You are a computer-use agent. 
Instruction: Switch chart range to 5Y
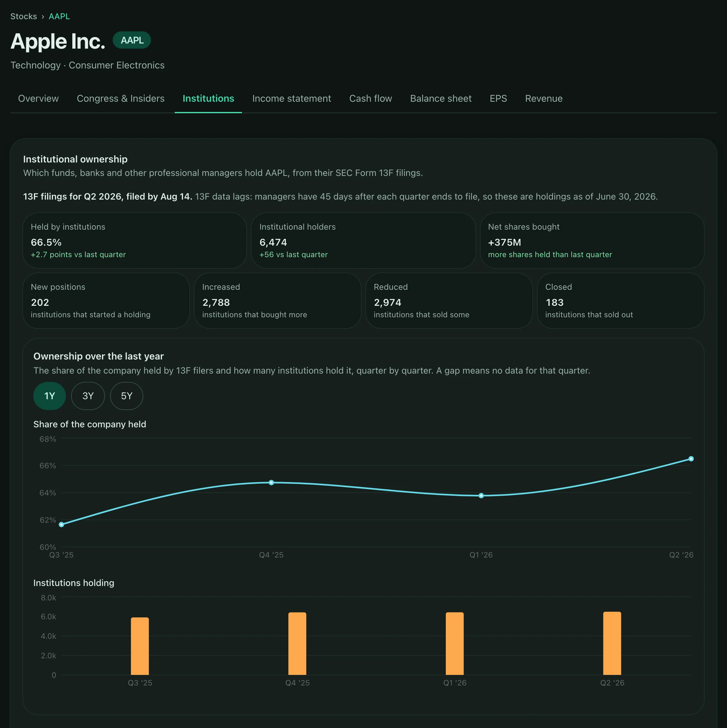click(x=127, y=396)
